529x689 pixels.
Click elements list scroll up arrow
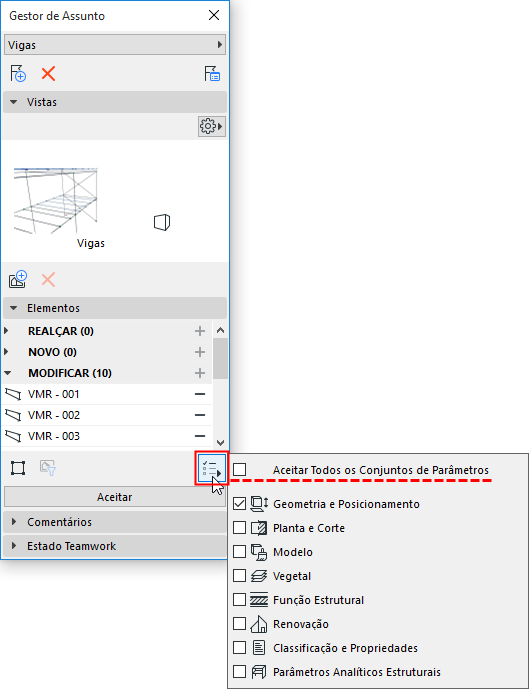pos(221,330)
